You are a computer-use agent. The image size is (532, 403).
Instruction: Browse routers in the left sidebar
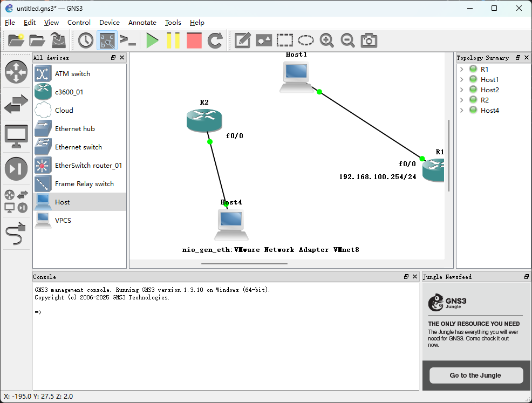pos(16,72)
